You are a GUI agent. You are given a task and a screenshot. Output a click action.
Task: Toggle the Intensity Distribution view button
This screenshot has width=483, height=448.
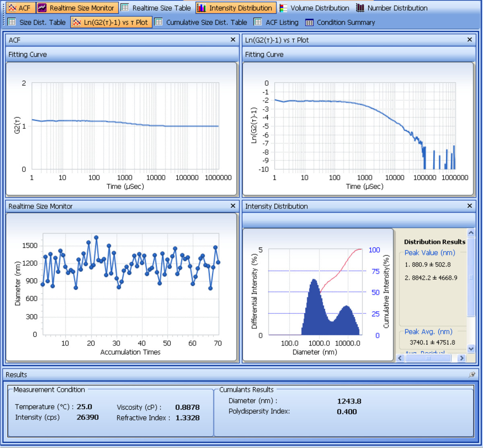[x=236, y=8]
